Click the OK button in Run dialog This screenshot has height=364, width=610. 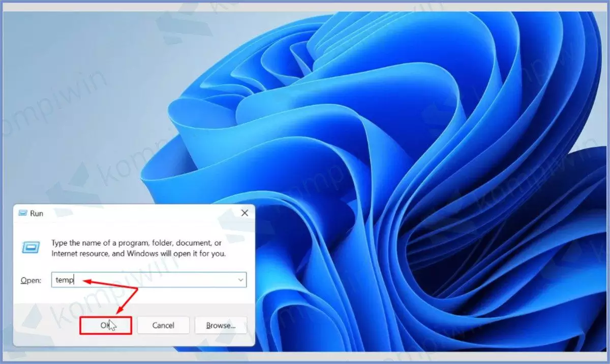106,325
